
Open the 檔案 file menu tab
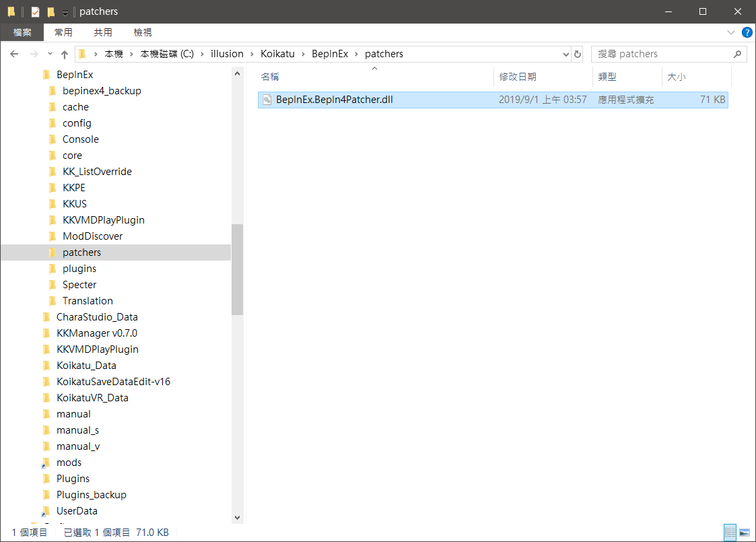(22, 32)
